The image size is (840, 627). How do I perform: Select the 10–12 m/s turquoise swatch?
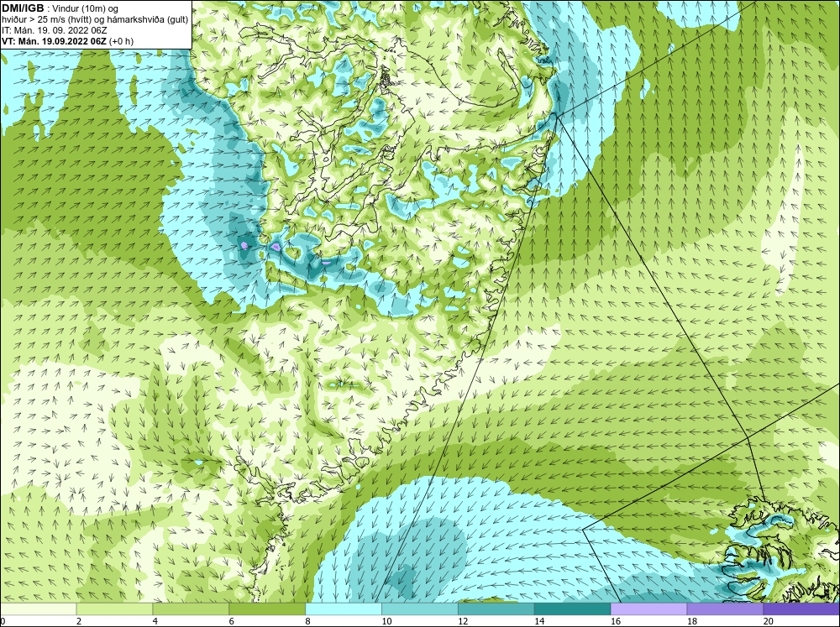pos(420,609)
